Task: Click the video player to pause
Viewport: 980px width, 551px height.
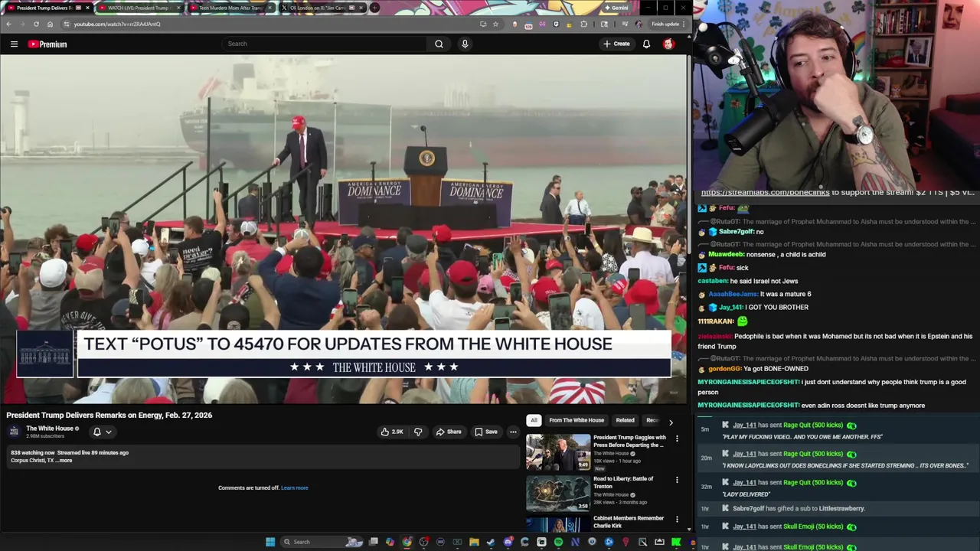Action: [344, 230]
